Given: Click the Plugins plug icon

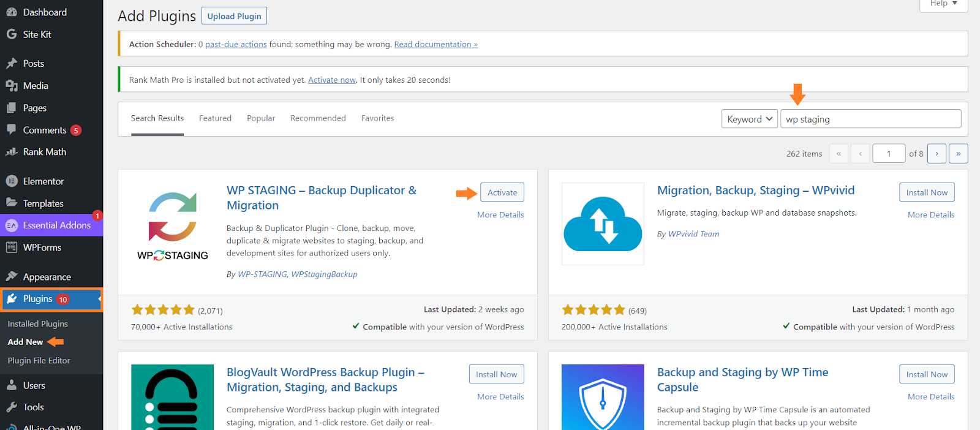Looking at the screenshot, I should coord(12,299).
